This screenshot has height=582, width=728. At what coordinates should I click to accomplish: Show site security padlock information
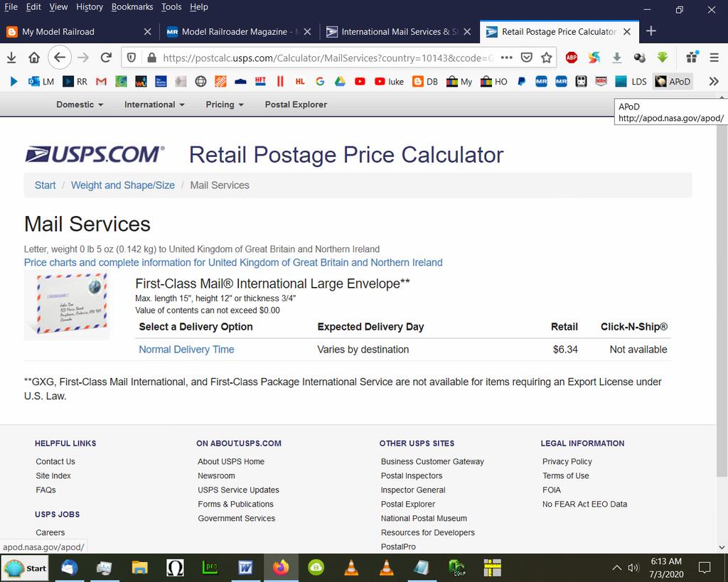coord(151,58)
